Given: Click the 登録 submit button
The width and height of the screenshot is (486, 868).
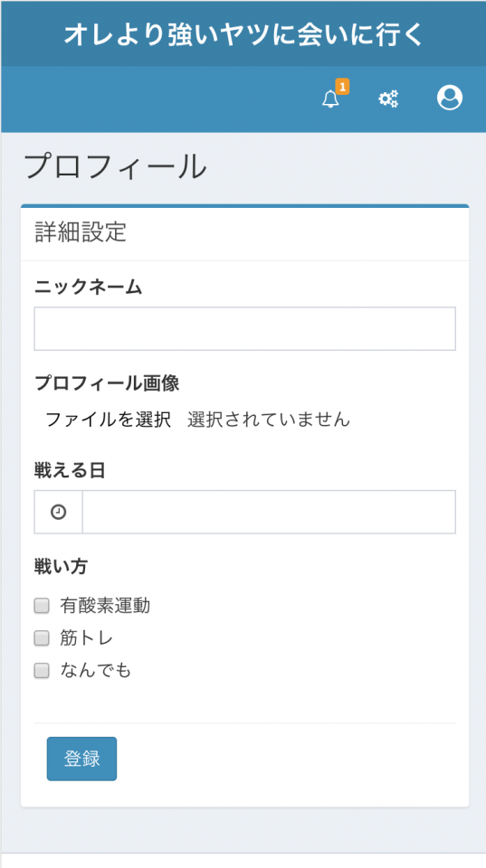Looking at the screenshot, I should point(81,759).
